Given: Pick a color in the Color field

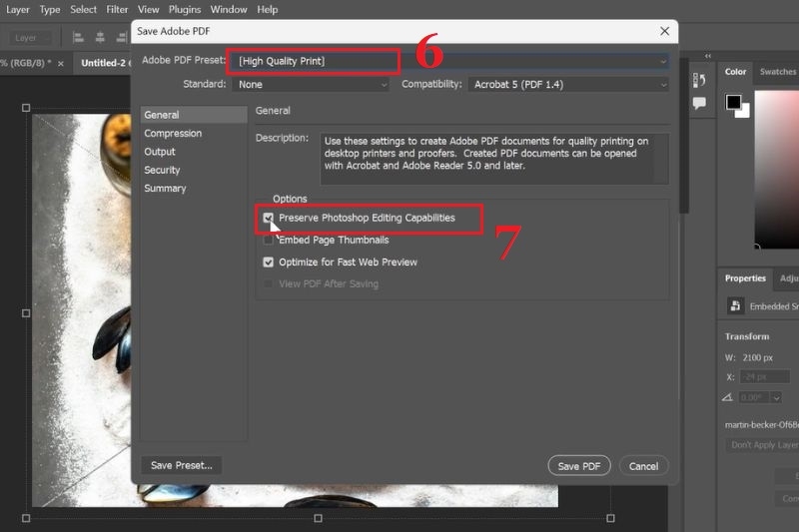Looking at the screenshot, I should click(777, 170).
